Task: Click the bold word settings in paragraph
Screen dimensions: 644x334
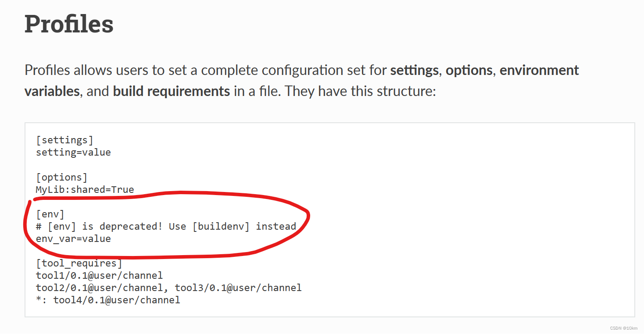Action: [x=414, y=70]
